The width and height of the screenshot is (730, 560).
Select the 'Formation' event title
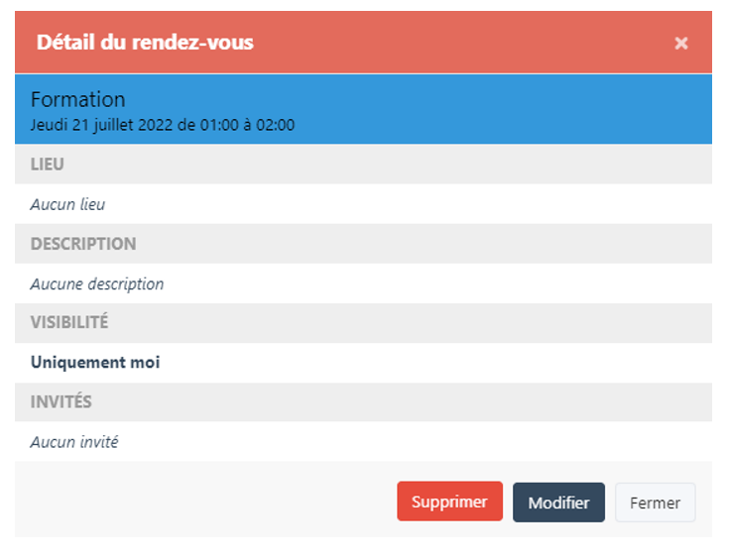[78, 99]
